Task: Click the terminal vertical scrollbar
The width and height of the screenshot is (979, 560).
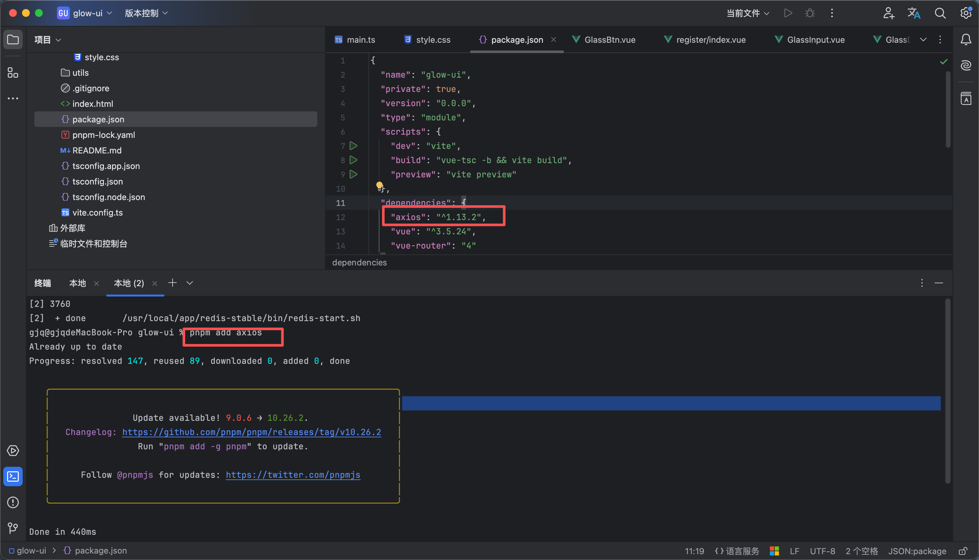Action: coord(948,390)
